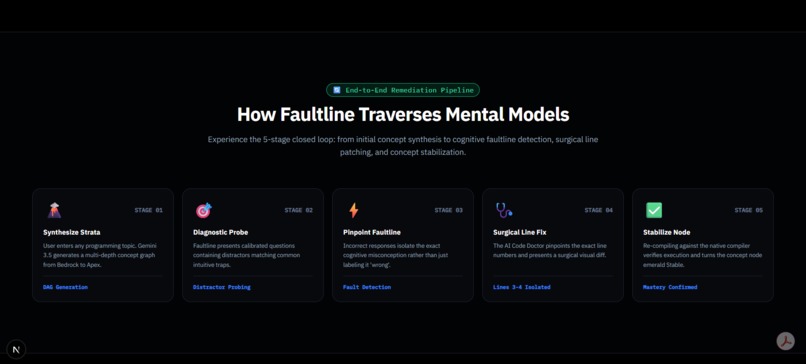Click the STAGE 03 label
This screenshot has height=364, width=806.
(x=449, y=210)
